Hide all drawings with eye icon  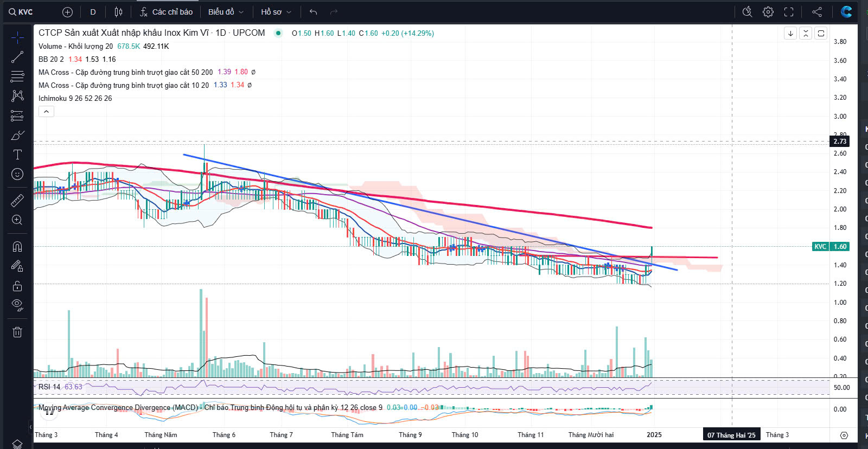coord(17,305)
